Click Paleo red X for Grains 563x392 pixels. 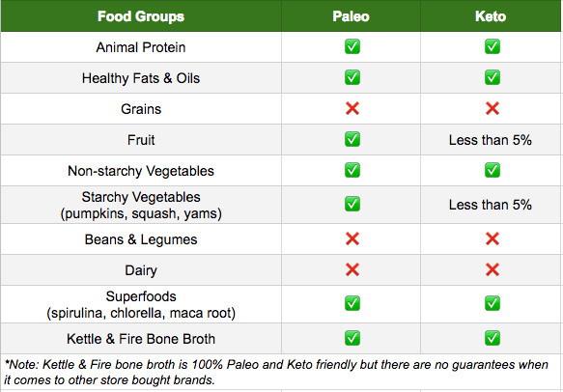click(x=352, y=108)
